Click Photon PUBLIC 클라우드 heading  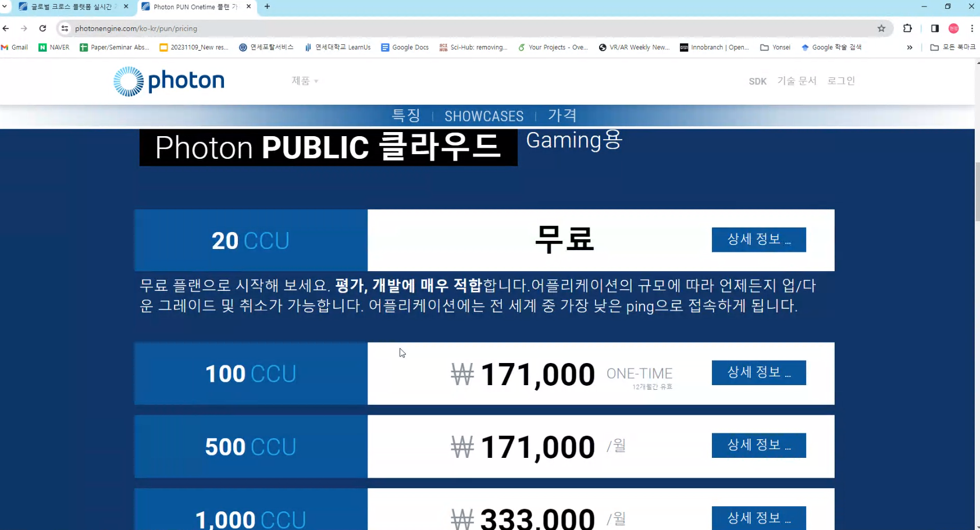328,147
